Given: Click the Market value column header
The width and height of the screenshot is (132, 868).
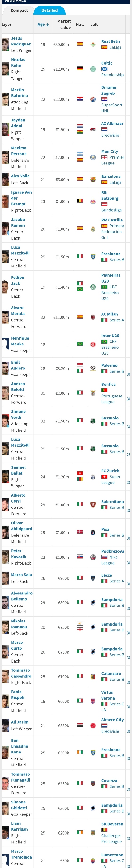Looking at the screenshot, I should tap(64, 24).
